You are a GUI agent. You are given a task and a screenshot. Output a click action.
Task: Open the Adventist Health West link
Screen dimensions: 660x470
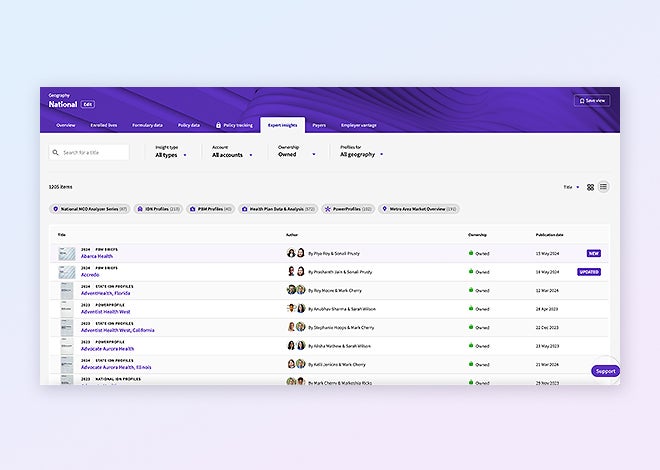coord(105,312)
